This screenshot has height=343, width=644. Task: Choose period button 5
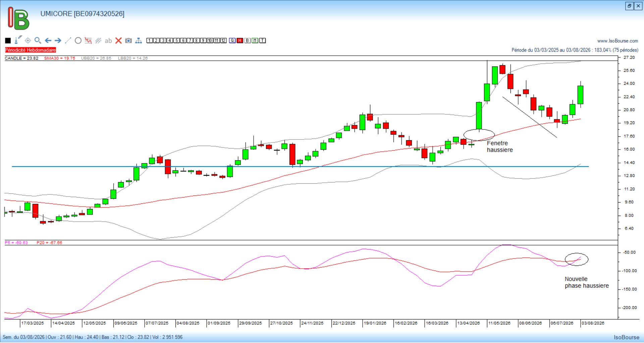click(x=176, y=41)
